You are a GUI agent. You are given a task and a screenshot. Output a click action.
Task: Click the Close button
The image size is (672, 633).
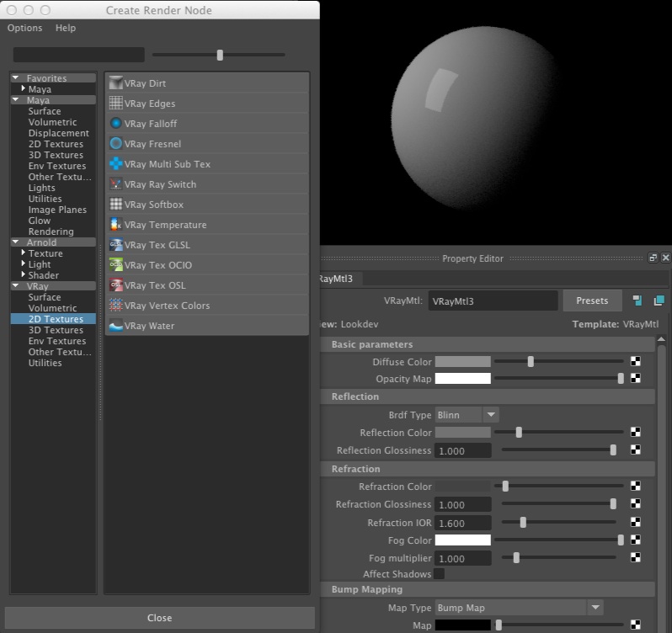(159, 618)
